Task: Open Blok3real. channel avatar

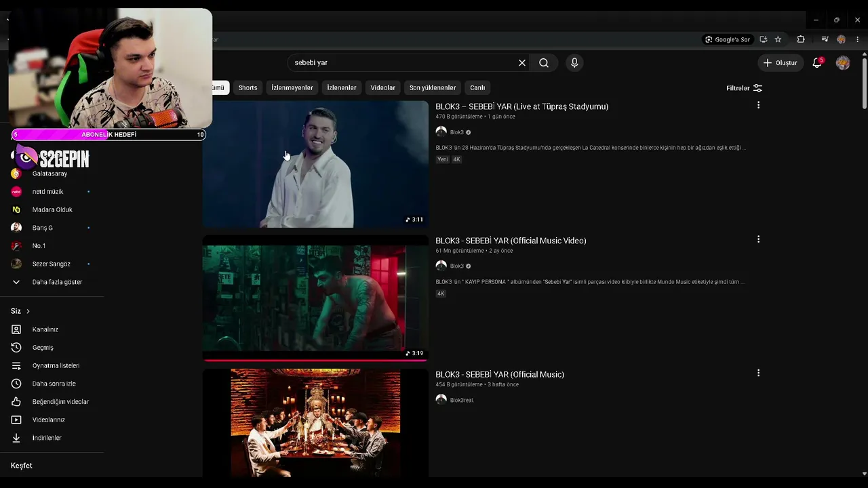Action: tap(441, 400)
